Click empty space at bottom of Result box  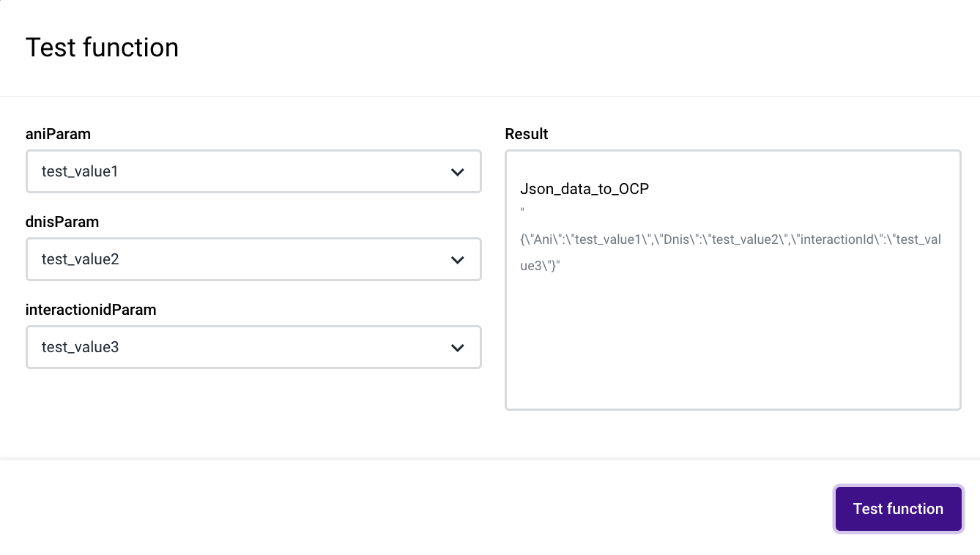(x=732, y=373)
